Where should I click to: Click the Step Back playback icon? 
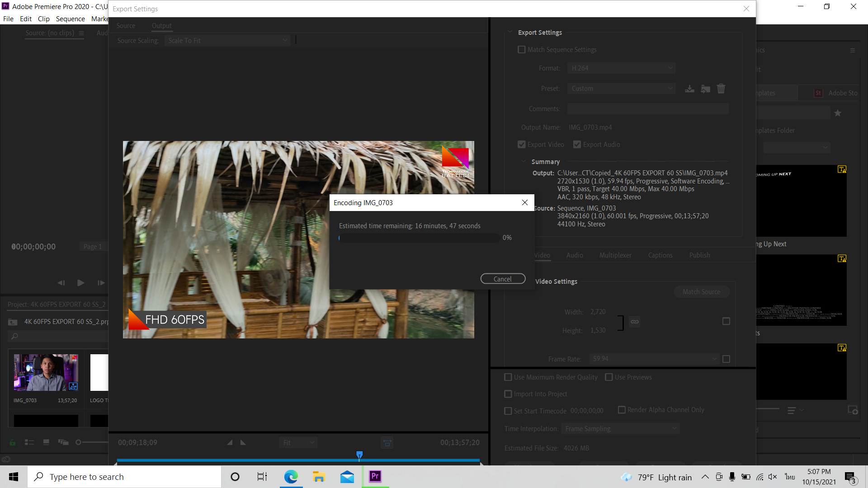coord(61,283)
